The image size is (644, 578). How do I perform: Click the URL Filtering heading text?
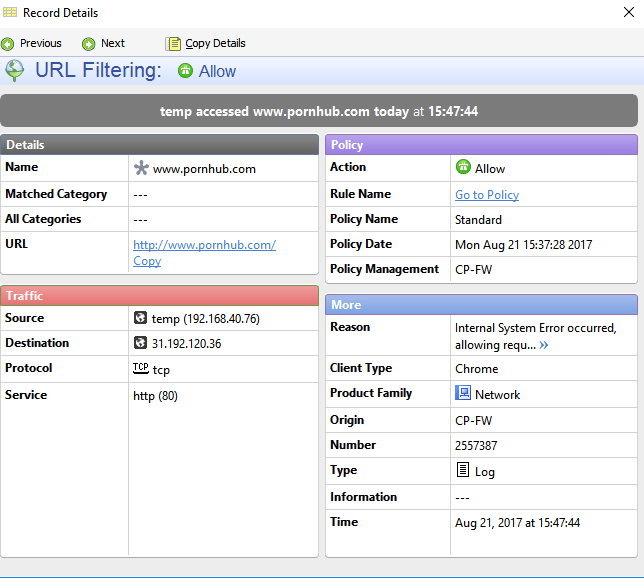[98, 70]
